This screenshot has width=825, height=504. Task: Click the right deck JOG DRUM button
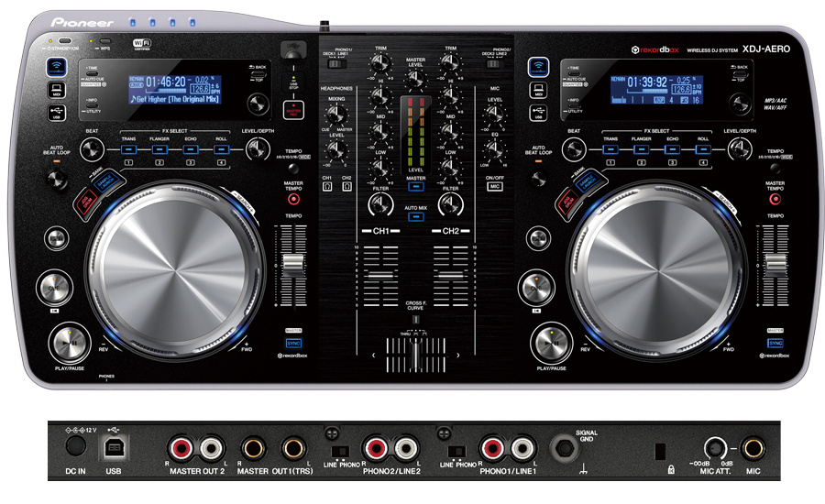tap(566, 202)
